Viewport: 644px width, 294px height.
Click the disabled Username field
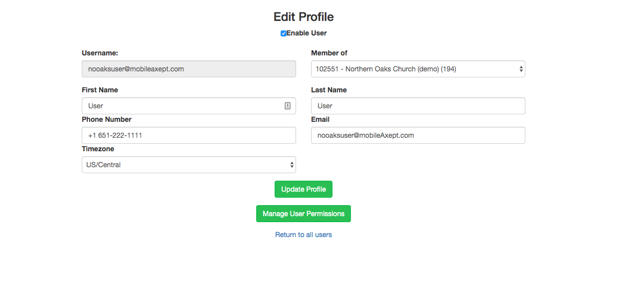tap(188, 69)
